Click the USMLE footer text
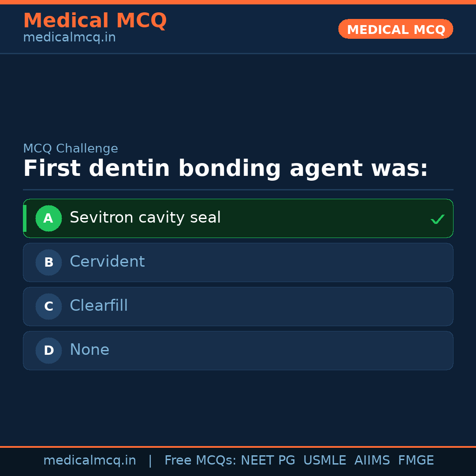Viewport: 476px width, 476px height. 324,461
